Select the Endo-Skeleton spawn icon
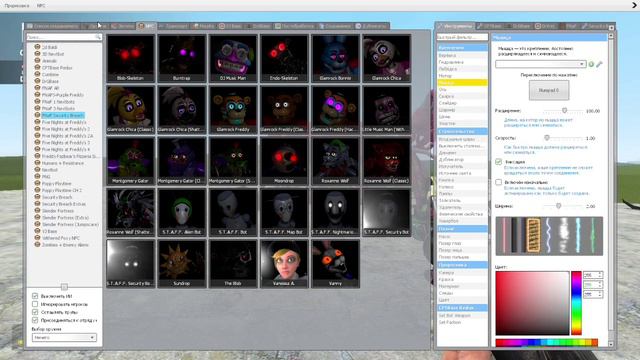Viewport: 640px width, 360px height. pos(284,58)
